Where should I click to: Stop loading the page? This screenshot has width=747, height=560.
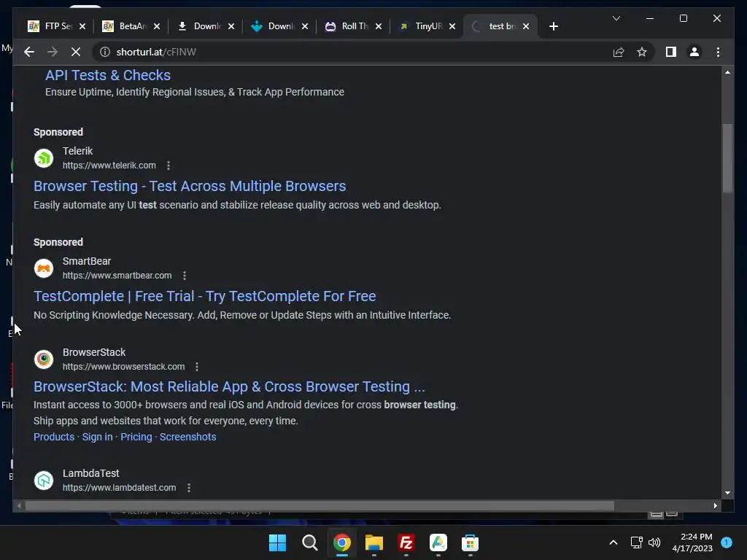click(x=76, y=52)
